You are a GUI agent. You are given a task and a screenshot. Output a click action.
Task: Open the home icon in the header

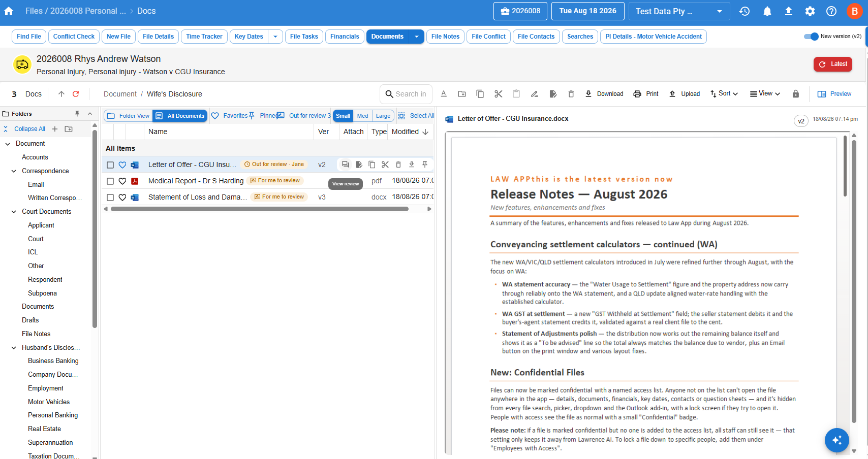[9, 11]
